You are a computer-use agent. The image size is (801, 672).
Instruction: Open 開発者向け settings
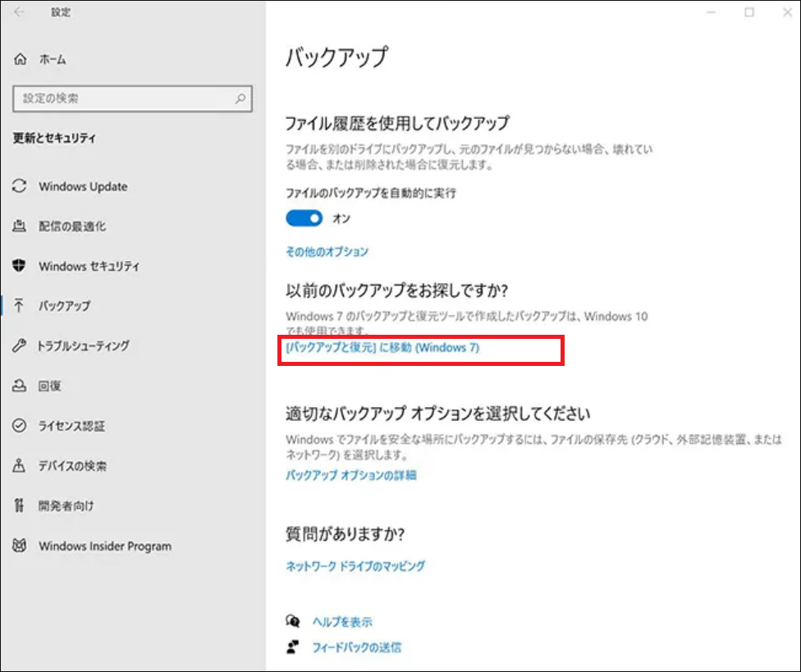coord(66,505)
